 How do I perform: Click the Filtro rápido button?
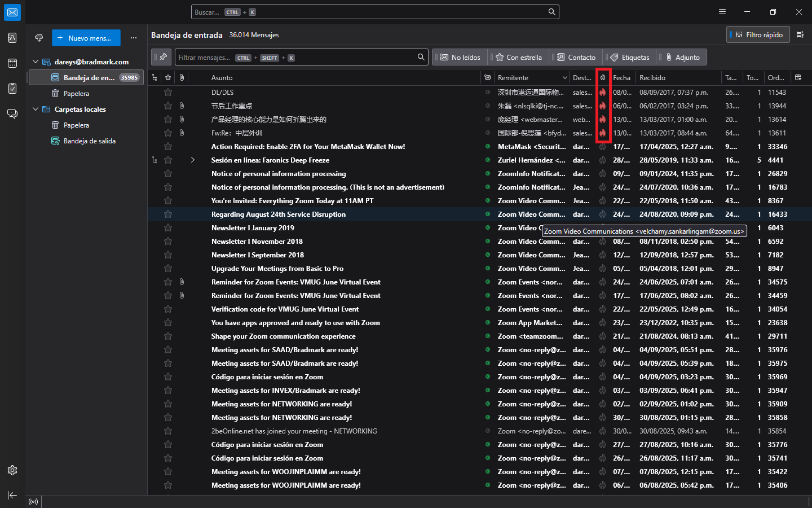coord(758,35)
